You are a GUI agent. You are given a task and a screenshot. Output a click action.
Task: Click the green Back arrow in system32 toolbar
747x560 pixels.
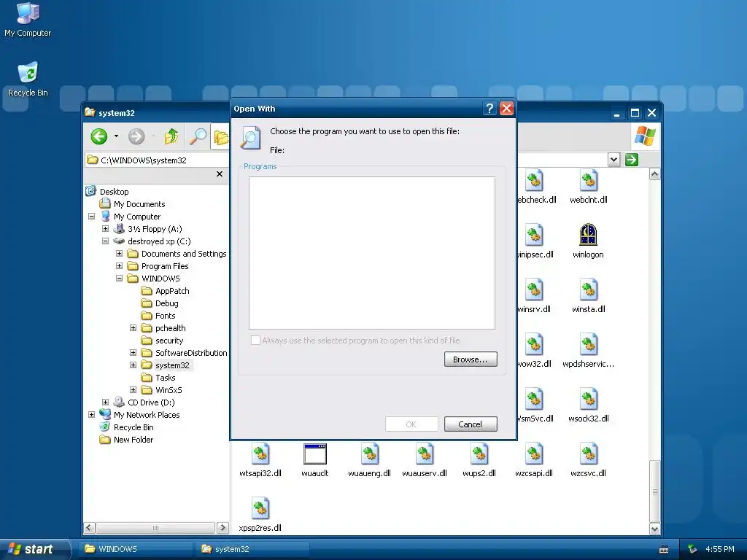[x=99, y=136]
